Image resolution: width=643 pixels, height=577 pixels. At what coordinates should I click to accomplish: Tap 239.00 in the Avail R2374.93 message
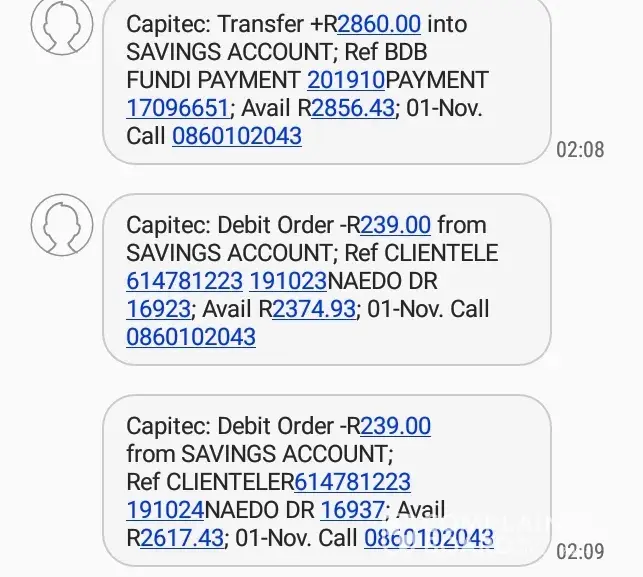(395, 225)
